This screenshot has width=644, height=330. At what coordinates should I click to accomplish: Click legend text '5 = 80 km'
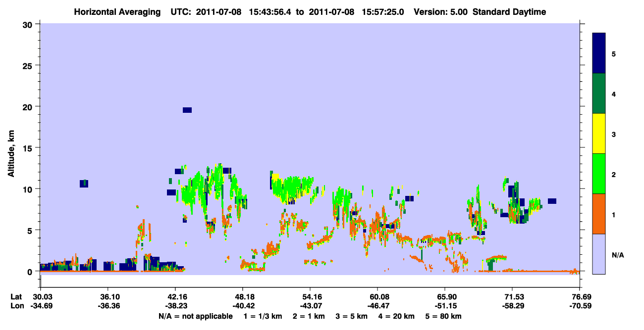pyautogui.click(x=444, y=316)
